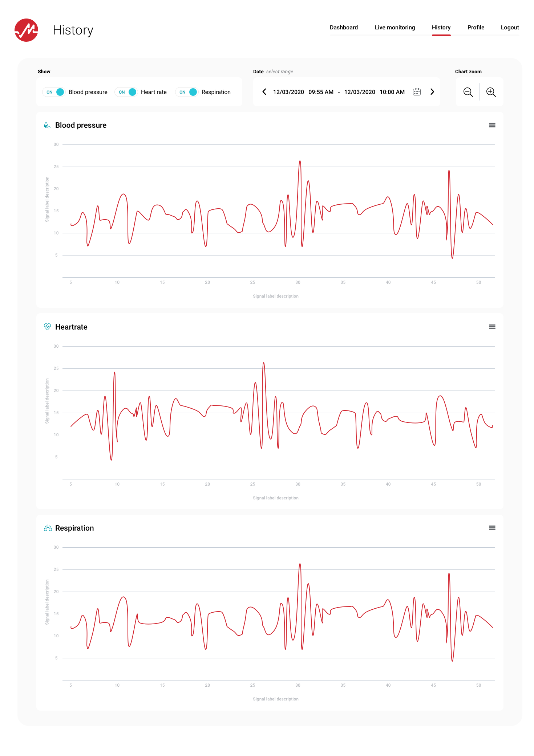Click the Heartrate heart icon
Image resolution: width=534 pixels, height=756 pixels.
pos(47,327)
